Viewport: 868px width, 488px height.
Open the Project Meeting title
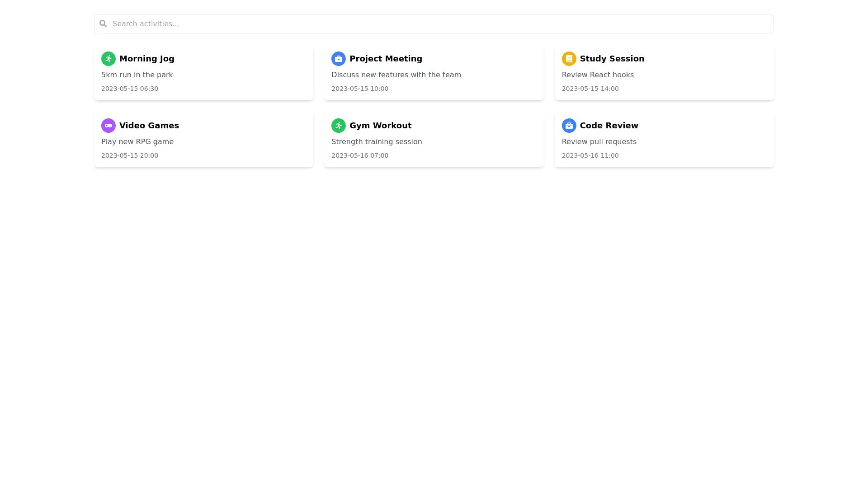(x=386, y=59)
